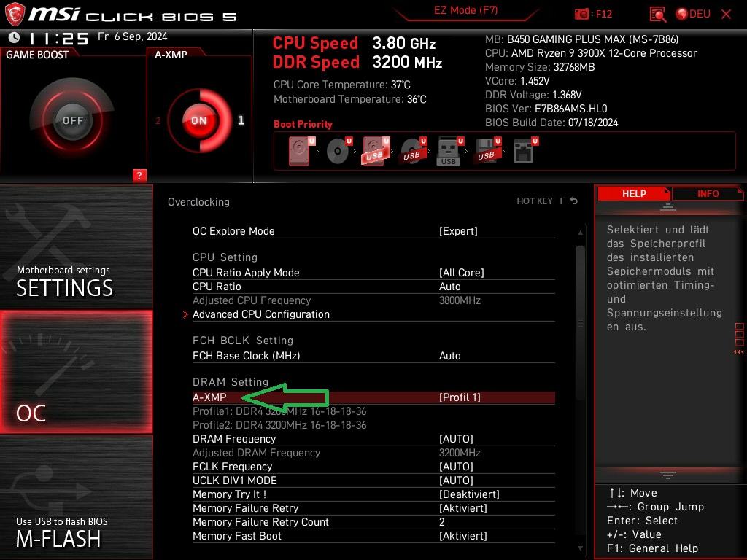
Task: Take a screenshot with the F12 camera icon
Action: (x=581, y=15)
